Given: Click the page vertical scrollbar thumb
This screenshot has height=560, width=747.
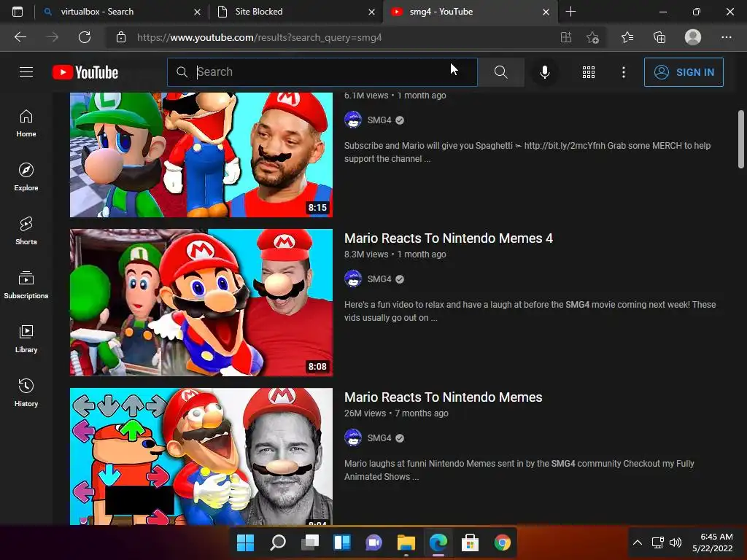Looking at the screenshot, I should (741, 139).
